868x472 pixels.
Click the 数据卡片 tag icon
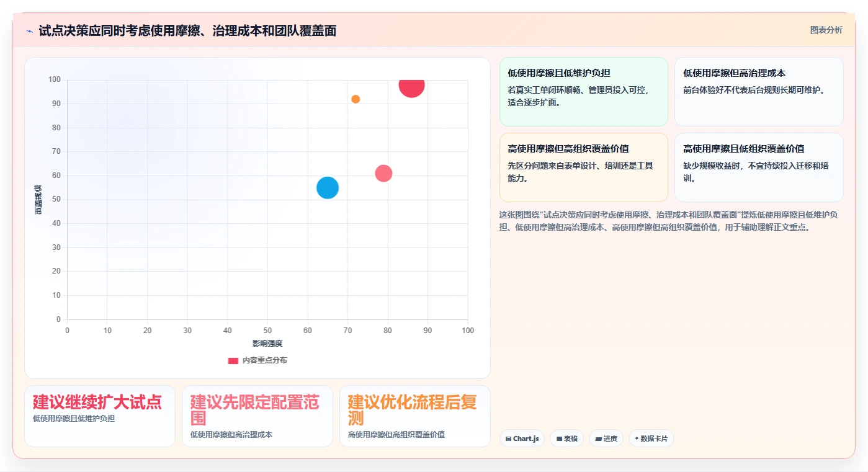[637, 439]
